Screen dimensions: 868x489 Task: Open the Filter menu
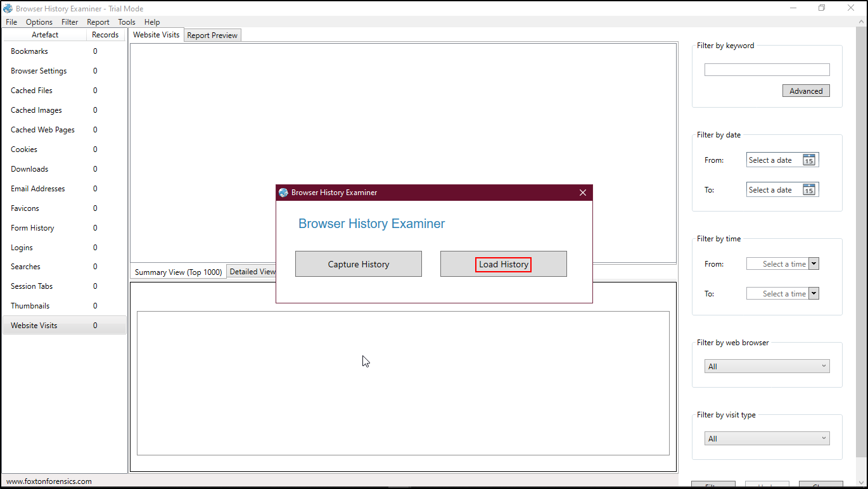coord(70,22)
